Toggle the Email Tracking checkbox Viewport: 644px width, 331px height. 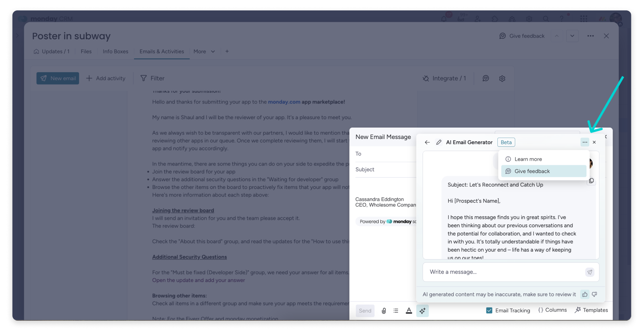(x=489, y=311)
